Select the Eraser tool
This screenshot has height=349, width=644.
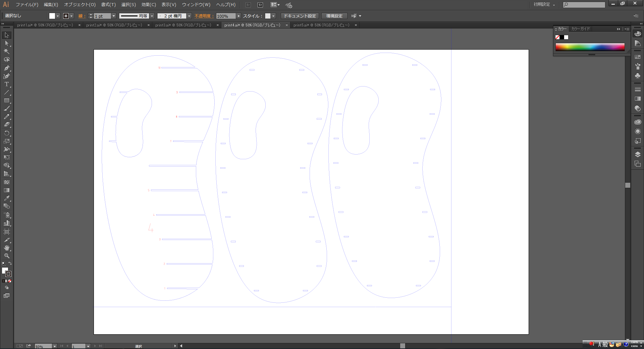pyautogui.click(x=7, y=124)
